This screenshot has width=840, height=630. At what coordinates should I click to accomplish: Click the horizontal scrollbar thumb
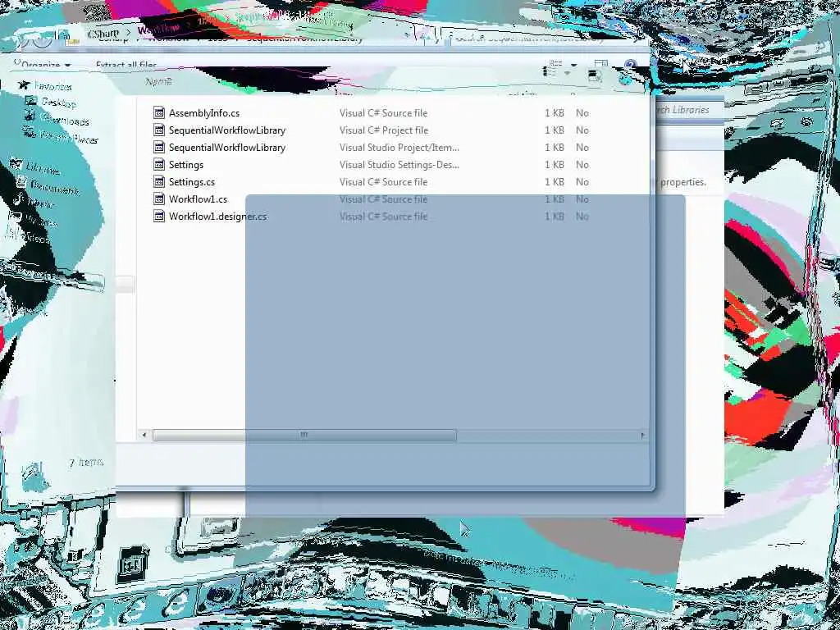click(304, 435)
